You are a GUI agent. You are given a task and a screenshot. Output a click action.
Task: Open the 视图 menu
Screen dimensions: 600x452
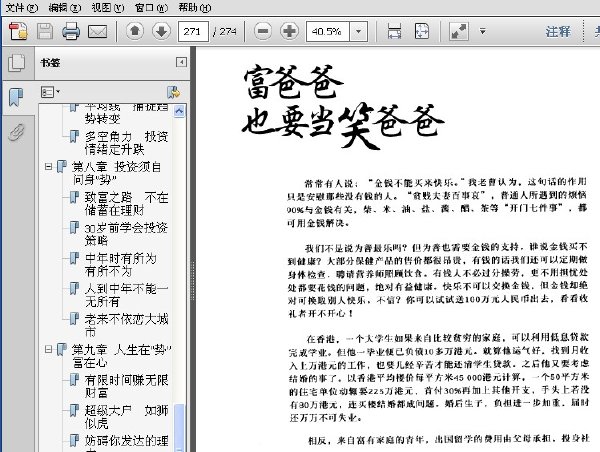click(x=108, y=7)
